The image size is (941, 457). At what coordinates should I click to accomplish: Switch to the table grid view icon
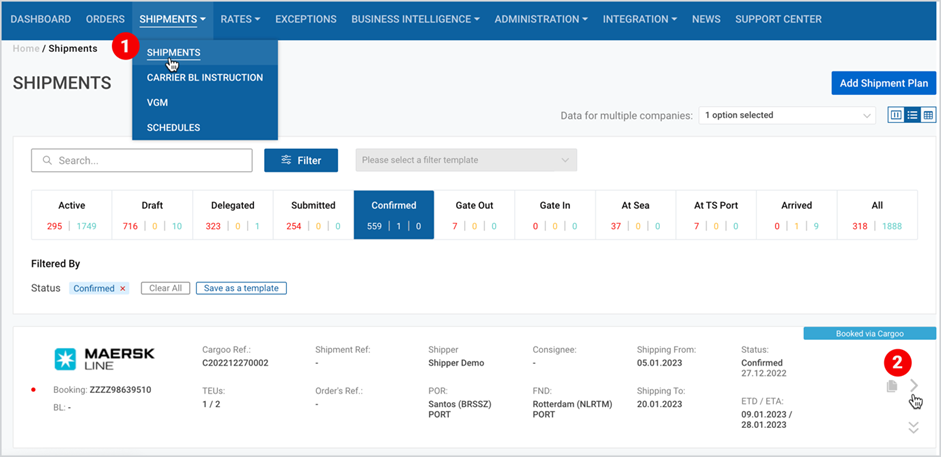pyautogui.click(x=928, y=115)
